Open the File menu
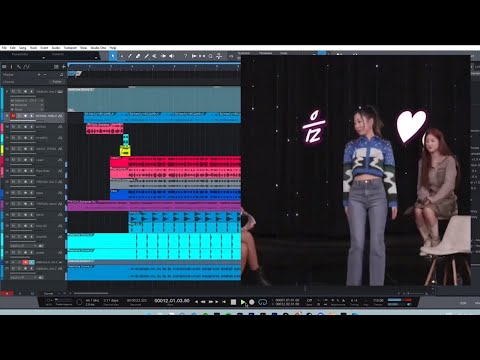The width and height of the screenshot is (480, 360). (4, 48)
